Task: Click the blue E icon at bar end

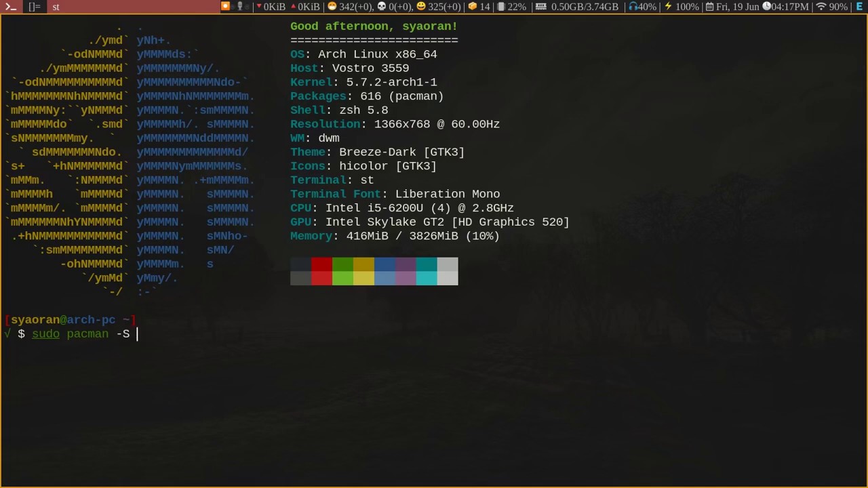Action: 858,7
